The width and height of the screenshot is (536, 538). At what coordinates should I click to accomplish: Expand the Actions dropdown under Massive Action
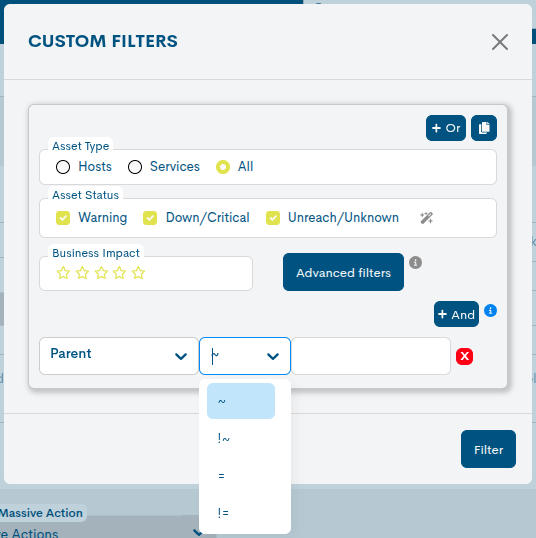tap(197, 533)
